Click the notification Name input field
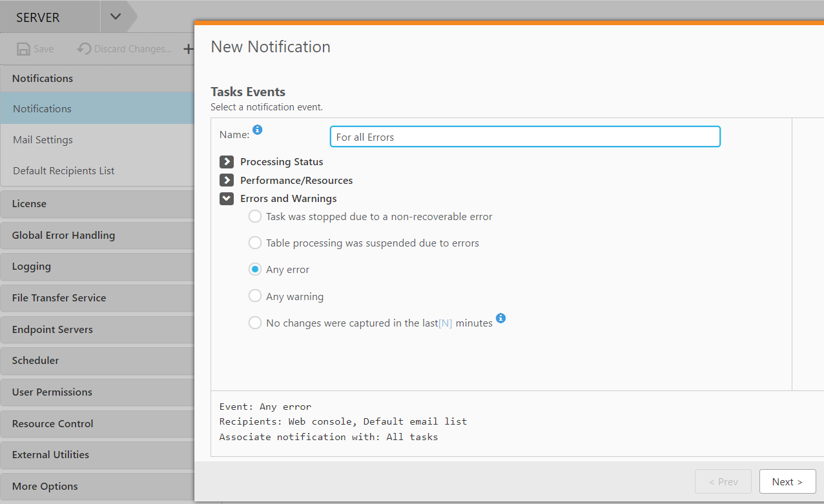Image resolution: width=824 pixels, height=504 pixels. [524, 136]
